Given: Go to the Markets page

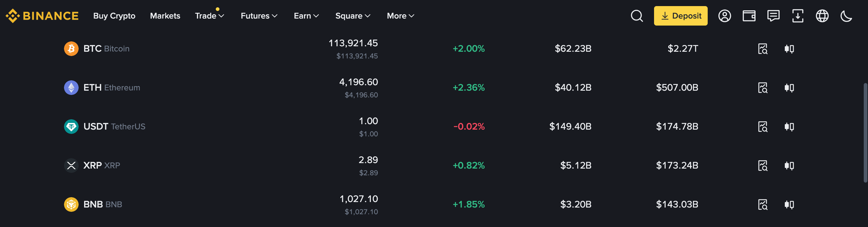Looking at the screenshot, I should click(165, 16).
